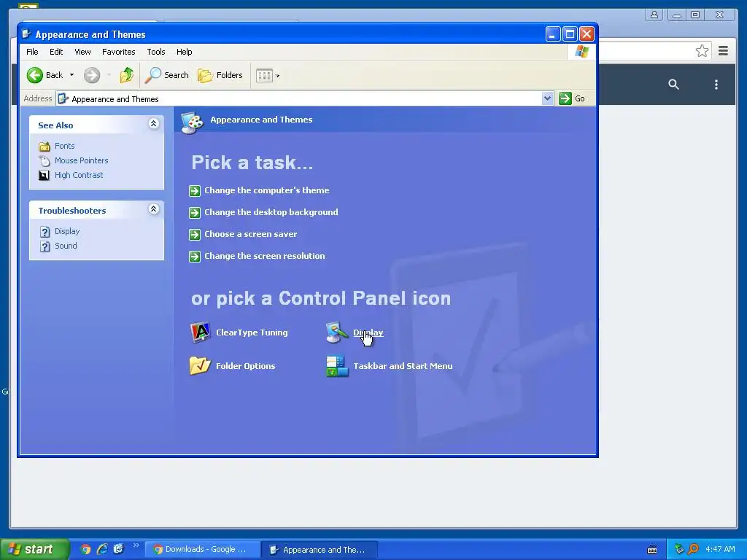Expand the Address bar dropdown
This screenshot has height=560, width=747.
(x=547, y=98)
